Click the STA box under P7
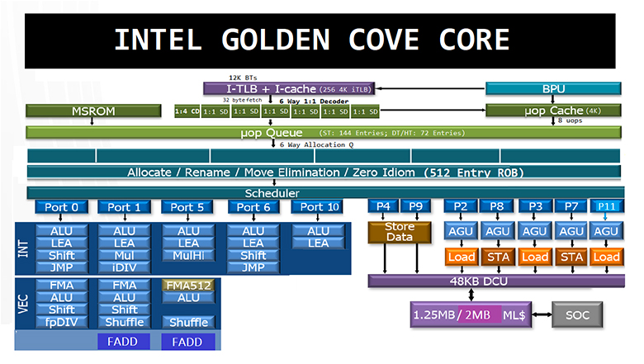Image resolution: width=644 pixels, height=364 pixels. [x=571, y=257]
